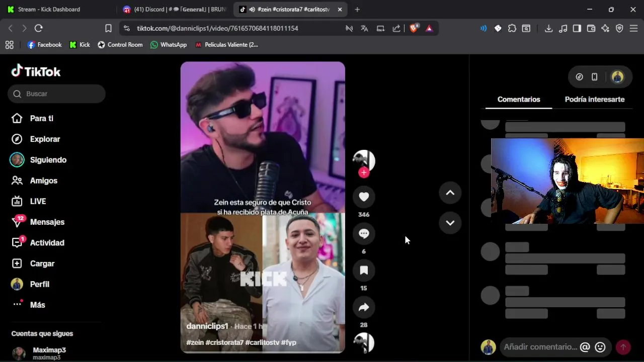This screenshot has height=362, width=644.
Task: Click the Añadir comentario input field
Action: 540,347
